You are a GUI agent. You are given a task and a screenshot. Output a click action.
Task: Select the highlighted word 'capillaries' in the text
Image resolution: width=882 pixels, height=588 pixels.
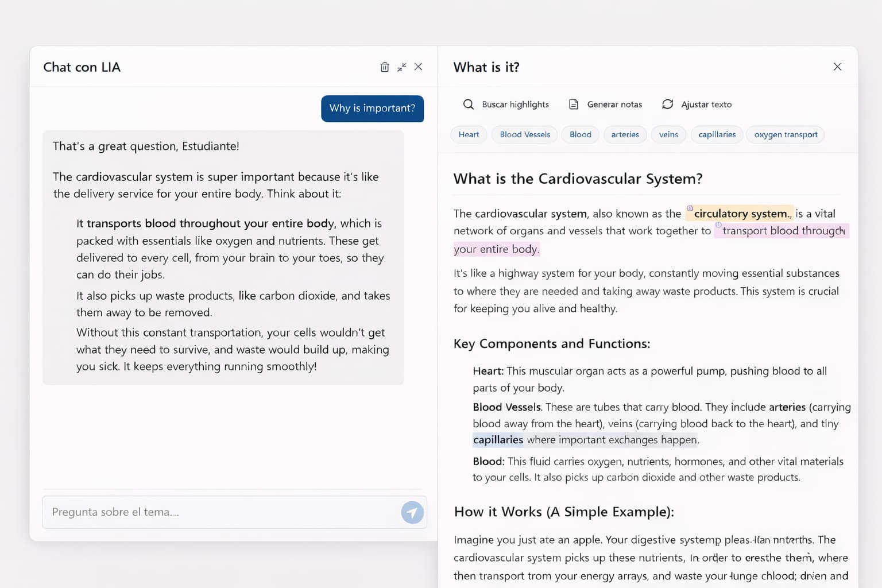pos(497,440)
